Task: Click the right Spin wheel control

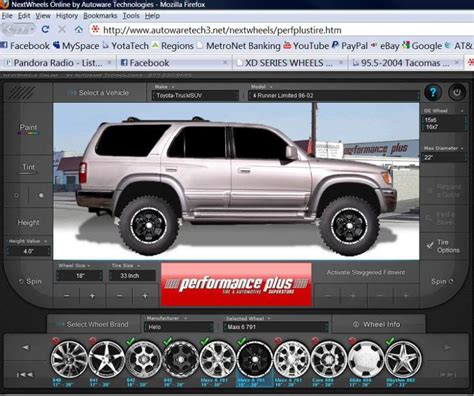Action: coord(442,281)
